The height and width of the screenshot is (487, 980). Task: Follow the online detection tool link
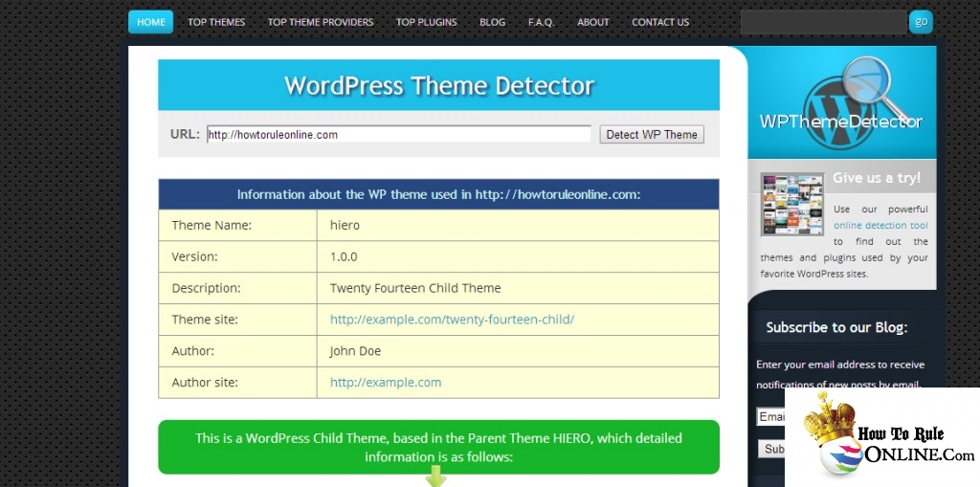pos(880,225)
